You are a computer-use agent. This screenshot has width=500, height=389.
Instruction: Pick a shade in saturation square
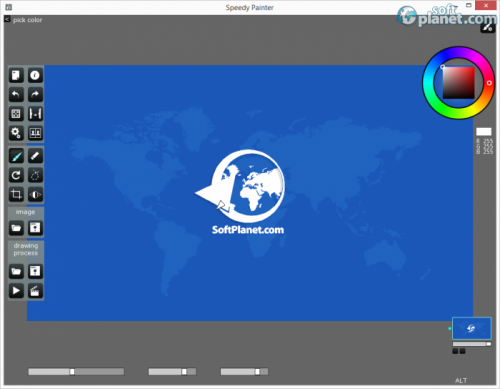click(x=458, y=83)
